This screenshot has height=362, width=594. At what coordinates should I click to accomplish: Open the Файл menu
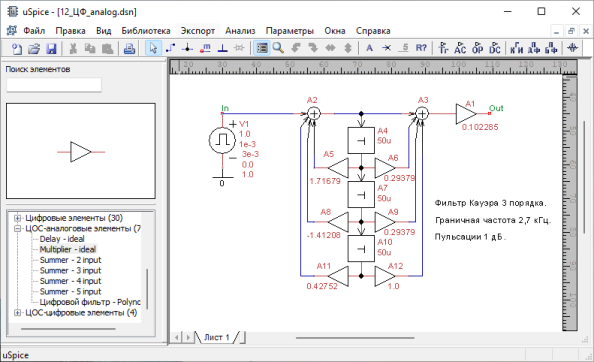pyautogui.click(x=34, y=31)
